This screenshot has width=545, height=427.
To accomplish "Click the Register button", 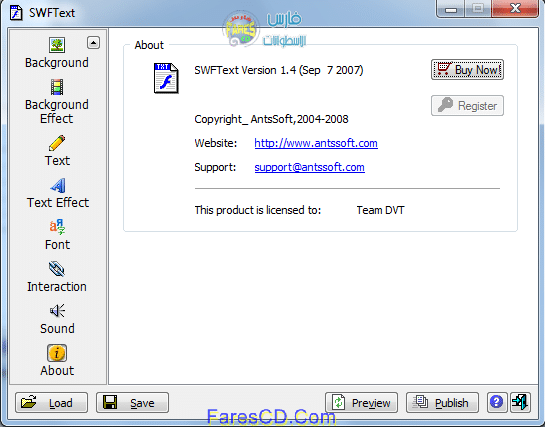I will 467,106.
